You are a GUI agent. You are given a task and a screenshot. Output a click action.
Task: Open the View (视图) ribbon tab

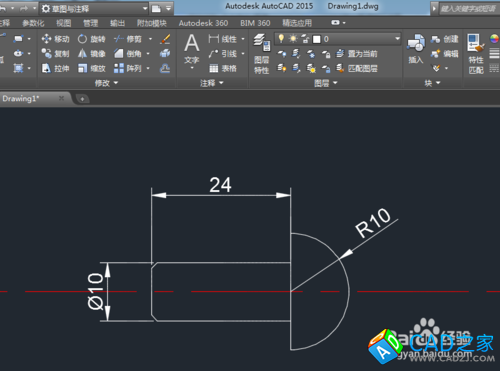pos(63,23)
